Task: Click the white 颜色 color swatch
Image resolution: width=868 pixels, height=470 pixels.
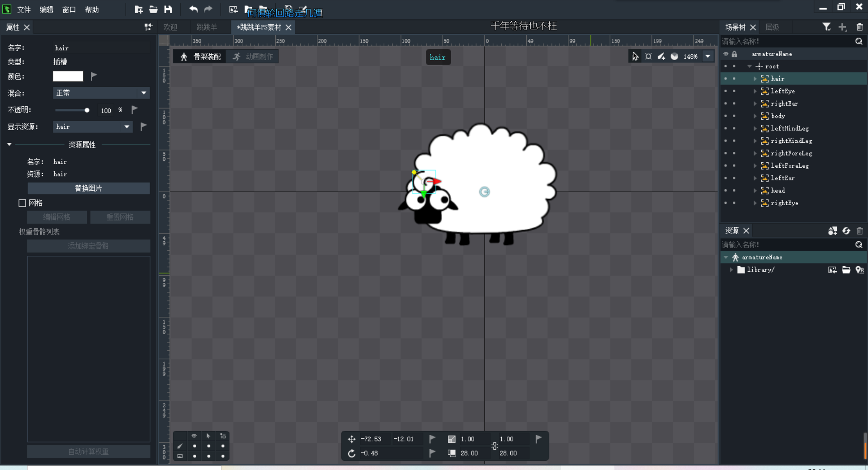Action: click(68, 76)
